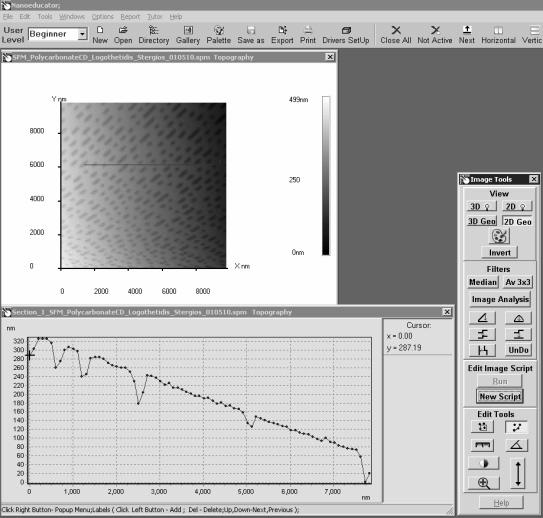Open color palette icon in Image Tools
This screenshot has height=518, width=543.
[x=499, y=236]
